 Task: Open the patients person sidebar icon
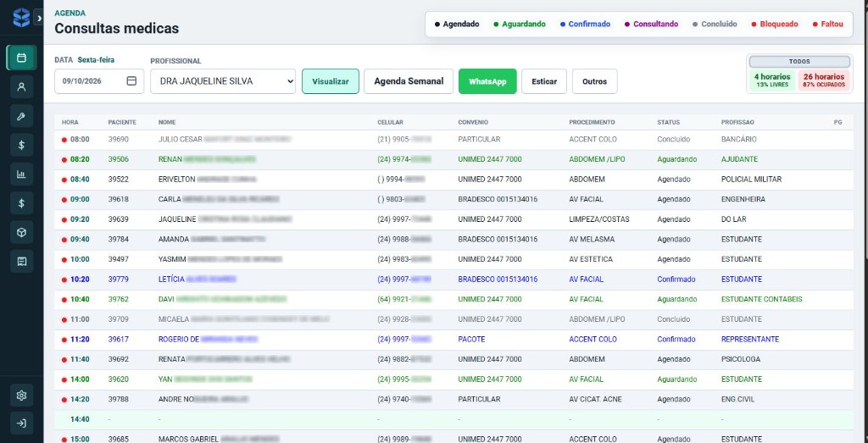pos(21,87)
